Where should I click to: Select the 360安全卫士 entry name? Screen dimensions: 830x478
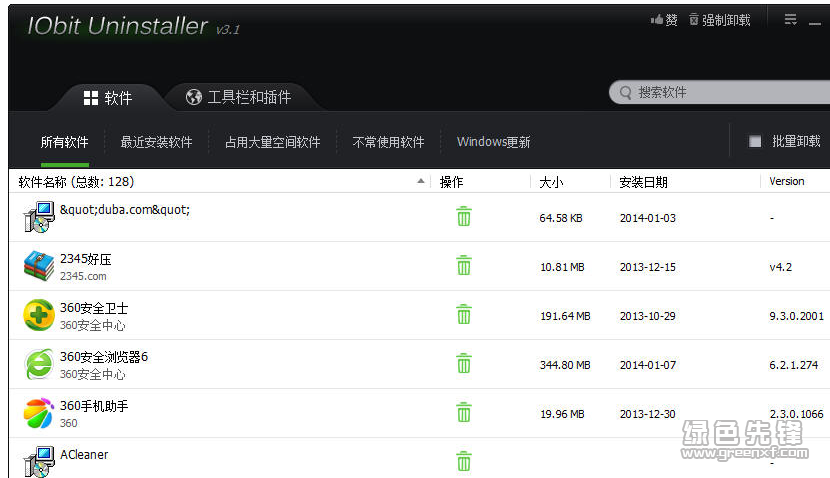94,308
